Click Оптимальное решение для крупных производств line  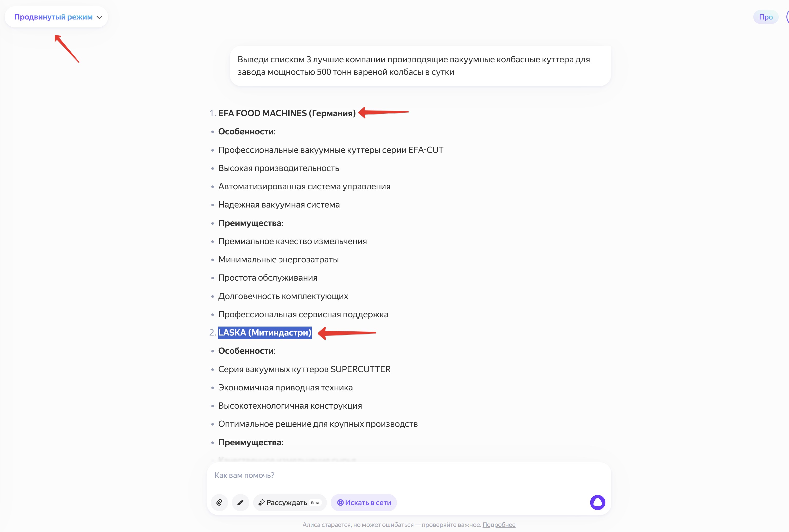(318, 424)
